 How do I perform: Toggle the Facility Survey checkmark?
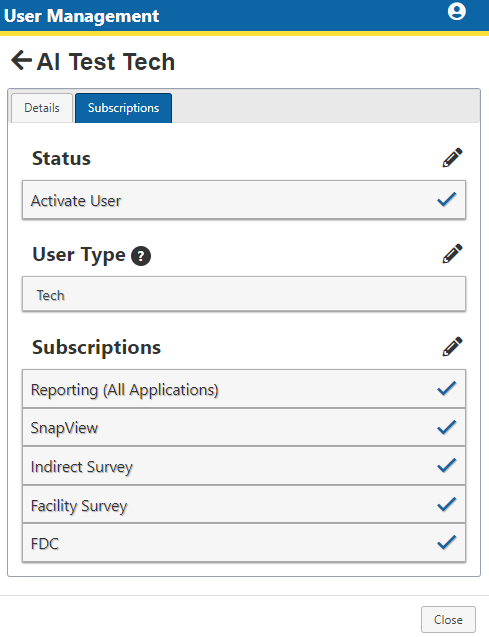point(447,504)
